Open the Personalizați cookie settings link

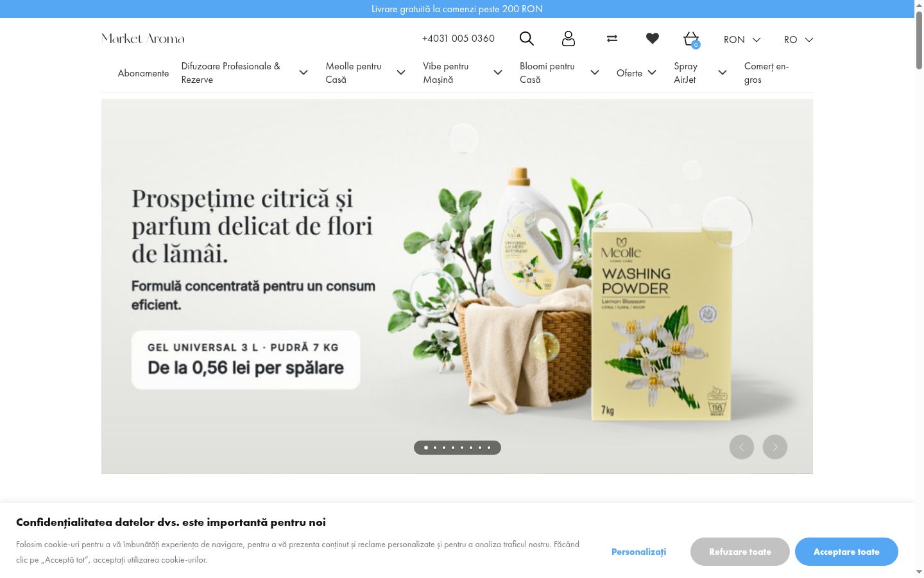click(x=638, y=552)
